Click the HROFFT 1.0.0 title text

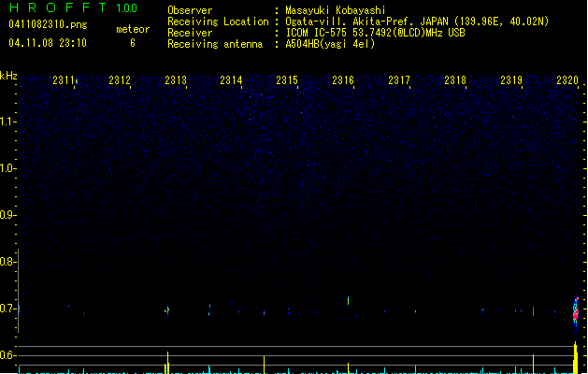click(74, 7)
